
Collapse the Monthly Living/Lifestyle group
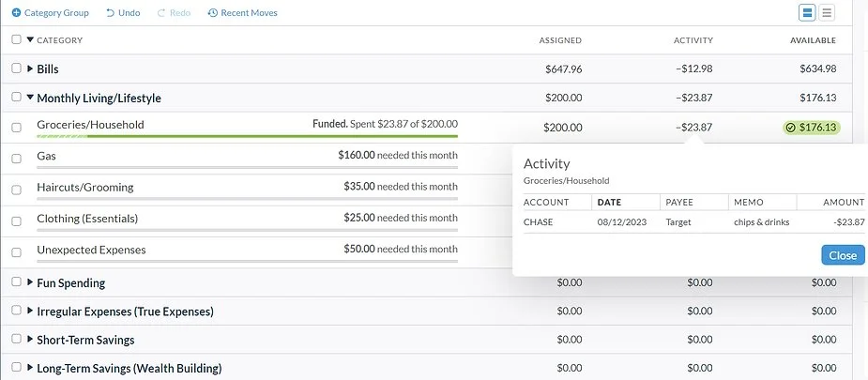click(x=30, y=98)
